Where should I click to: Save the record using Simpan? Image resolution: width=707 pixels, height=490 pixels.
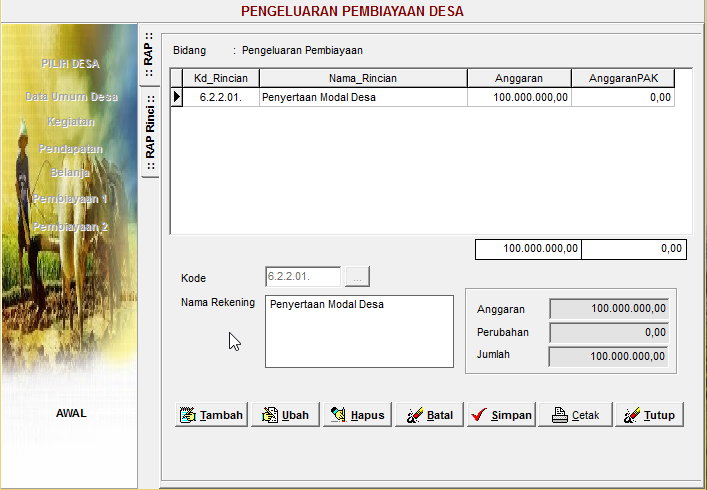coord(502,415)
